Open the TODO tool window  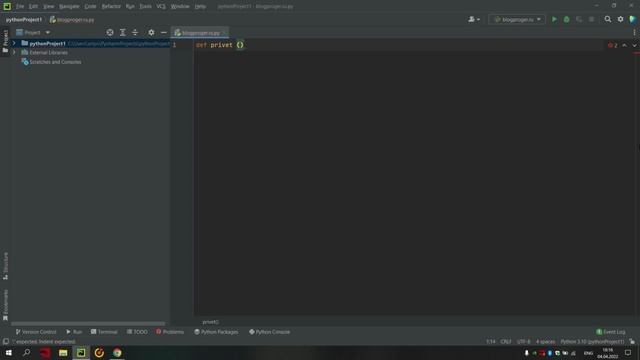pyautogui.click(x=137, y=332)
